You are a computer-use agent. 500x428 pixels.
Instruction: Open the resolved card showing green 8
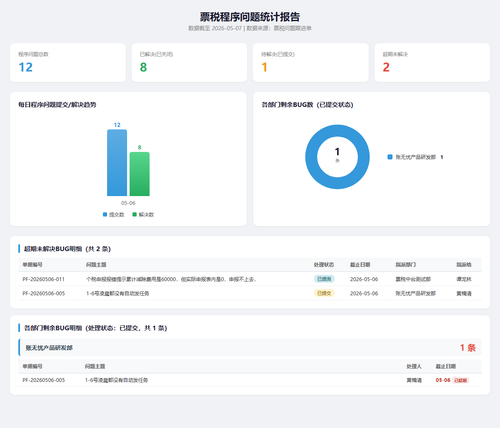coord(189,62)
